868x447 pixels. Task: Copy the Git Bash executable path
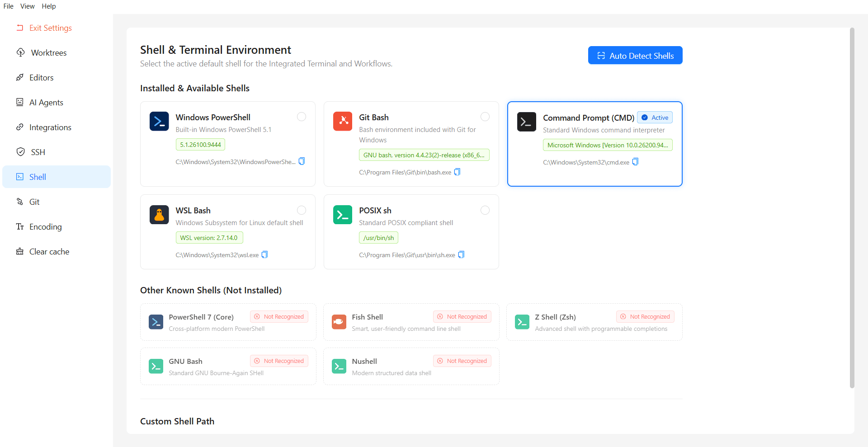click(x=457, y=172)
